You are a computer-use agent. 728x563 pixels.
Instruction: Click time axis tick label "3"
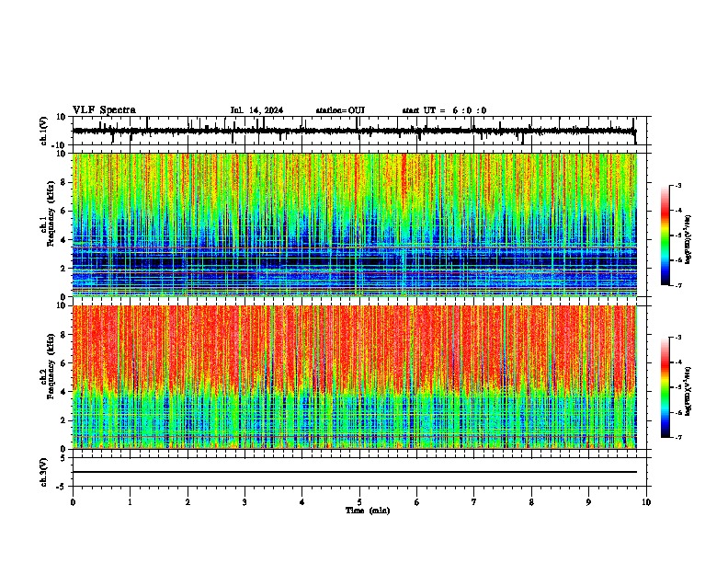tap(245, 502)
